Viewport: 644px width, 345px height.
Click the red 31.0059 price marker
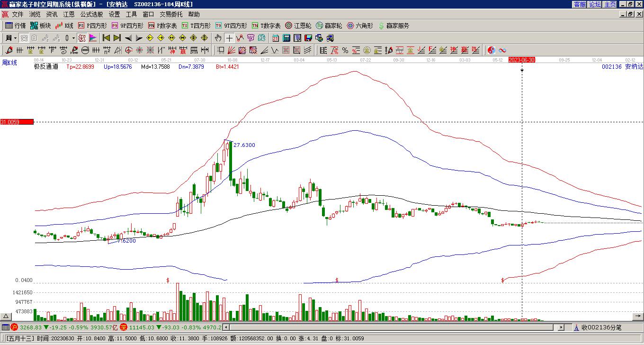pos(17,122)
